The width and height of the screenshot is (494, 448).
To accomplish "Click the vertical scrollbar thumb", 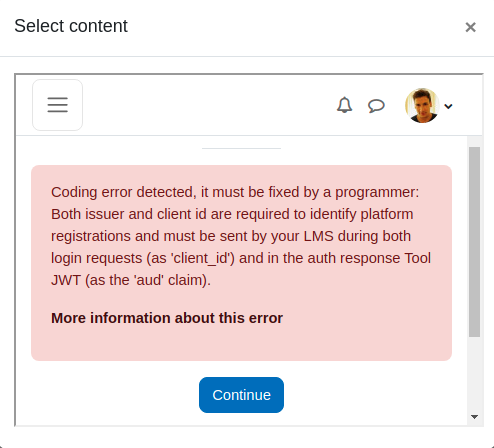I will coord(474,242).
